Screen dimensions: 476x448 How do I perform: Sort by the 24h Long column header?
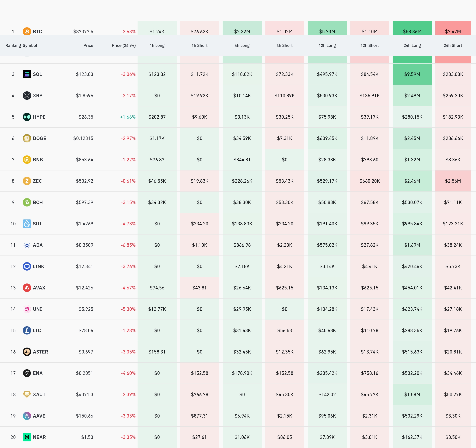(x=412, y=45)
